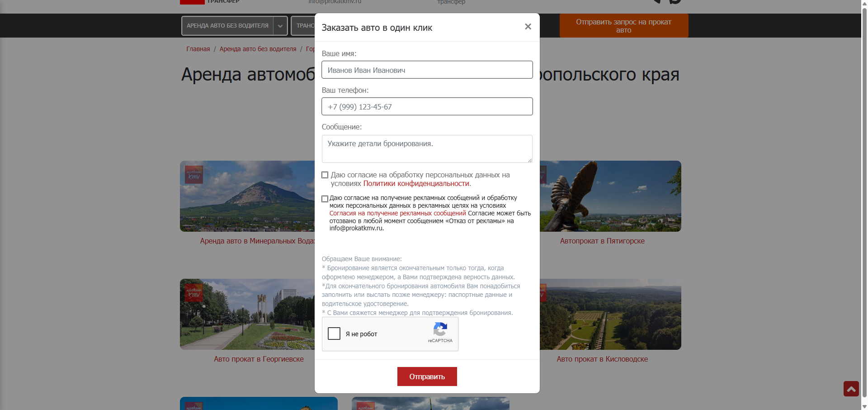
Task: Go to Главная breadcrumb
Action: click(x=198, y=49)
